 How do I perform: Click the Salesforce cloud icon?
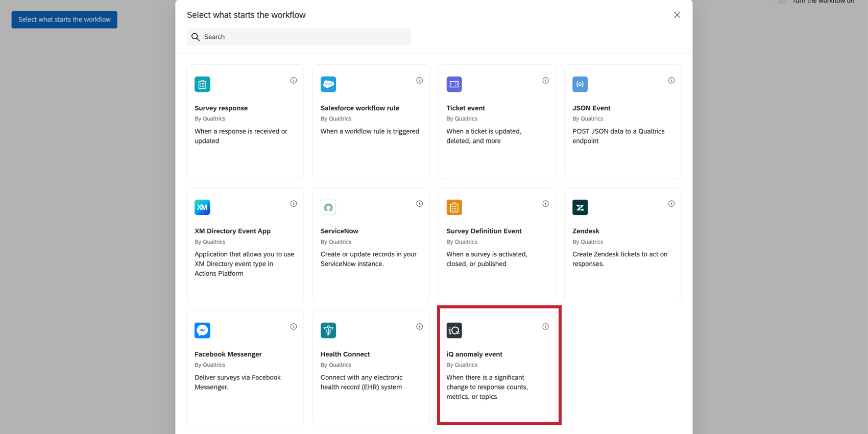tap(328, 84)
